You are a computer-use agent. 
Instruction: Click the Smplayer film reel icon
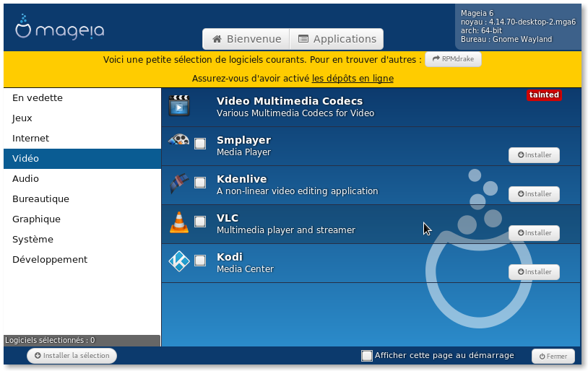[178, 140]
